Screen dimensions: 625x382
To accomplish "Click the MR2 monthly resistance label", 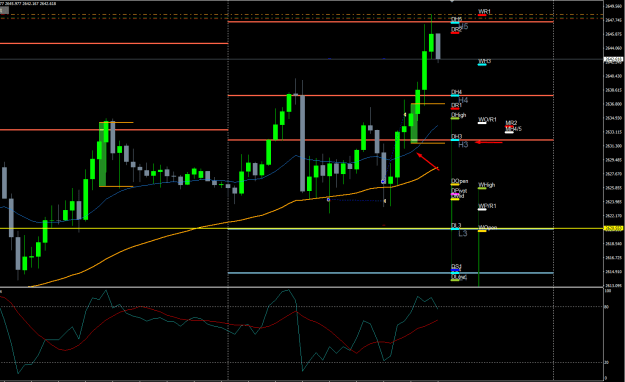I will click(x=511, y=123).
